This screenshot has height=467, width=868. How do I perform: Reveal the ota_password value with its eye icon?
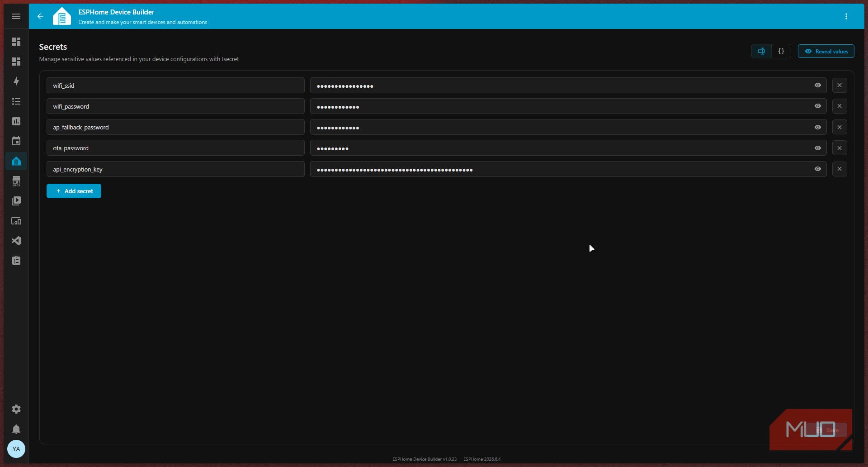coord(818,148)
